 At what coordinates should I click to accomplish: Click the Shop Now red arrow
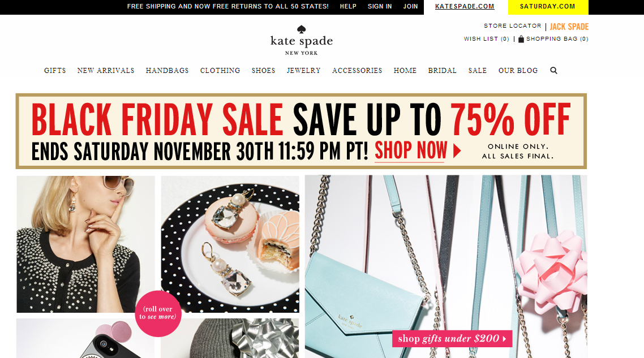[x=457, y=150]
